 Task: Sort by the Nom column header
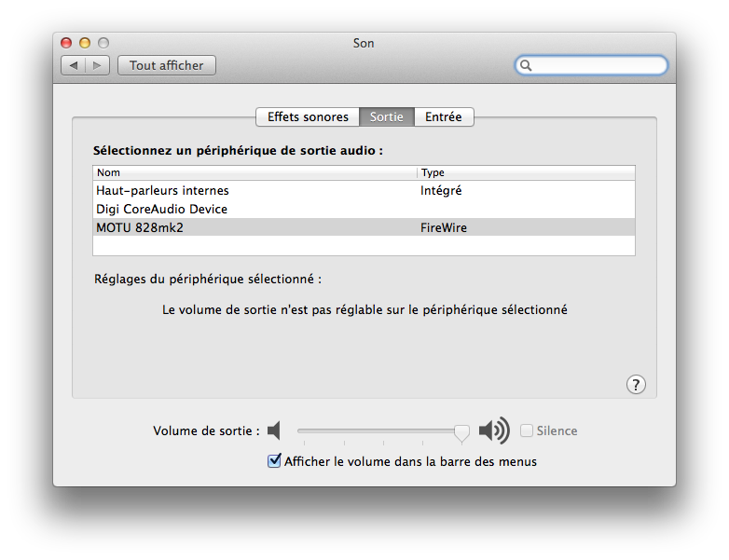click(254, 172)
